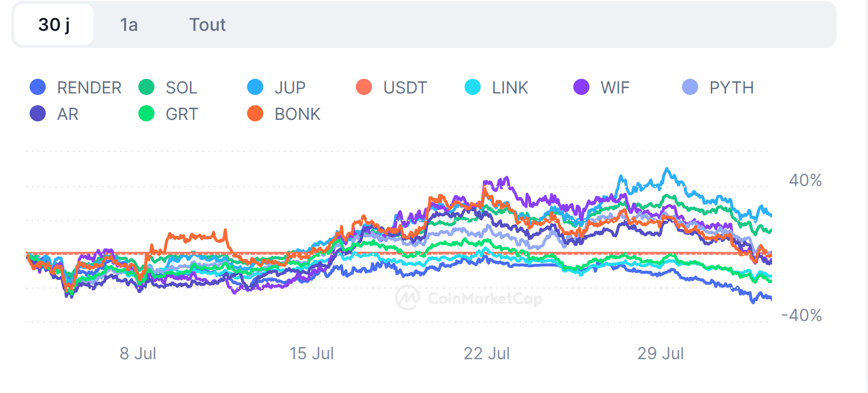Switch to the 1a time range tab
The width and height of the screenshot is (868, 393).
tap(129, 24)
